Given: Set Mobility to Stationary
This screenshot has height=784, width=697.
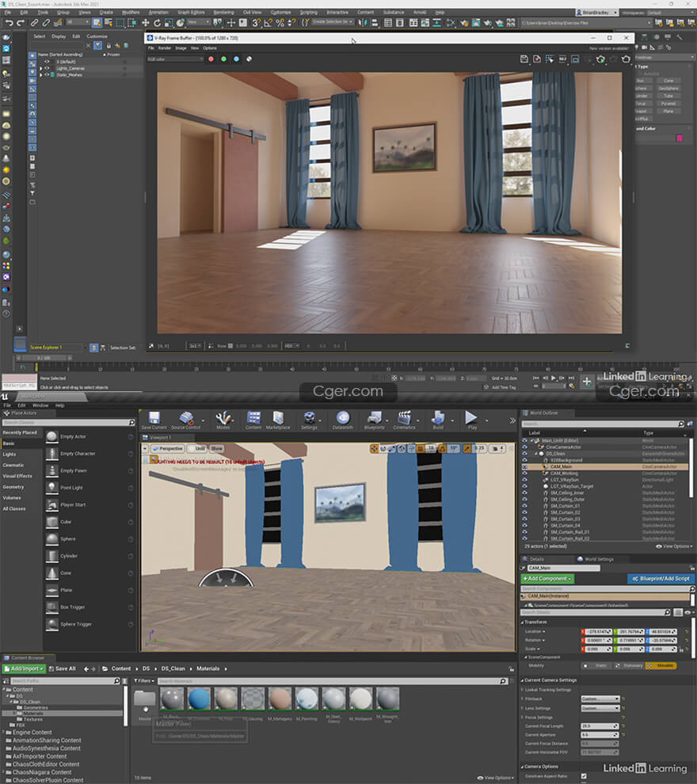Looking at the screenshot, I should click(x=630, y=665).
